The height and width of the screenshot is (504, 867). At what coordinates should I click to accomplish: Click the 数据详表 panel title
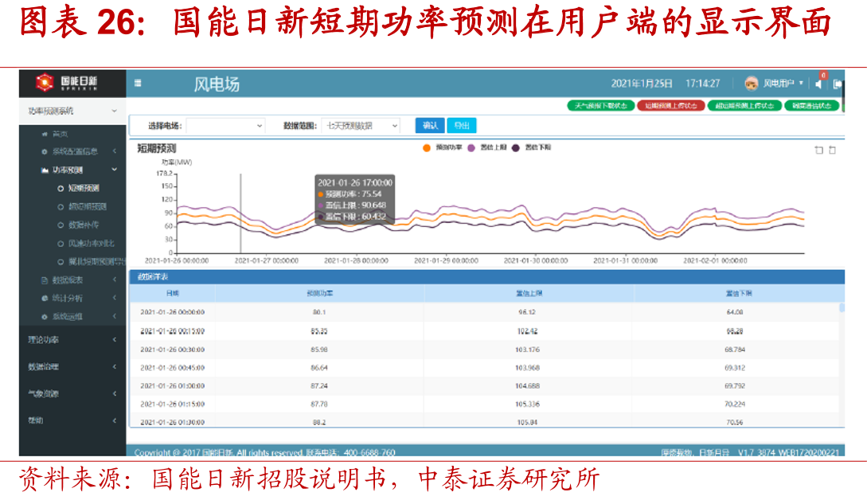tap(153, 276)
